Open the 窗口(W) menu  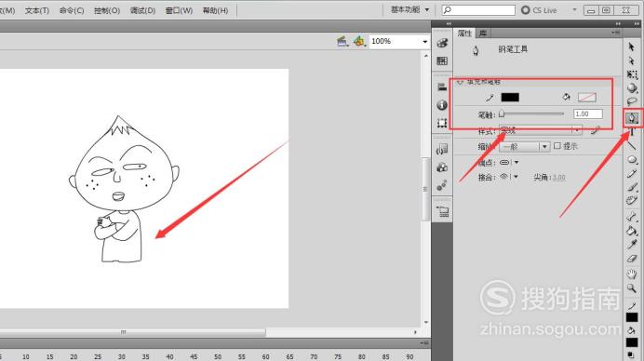click(x=179, y=10)
